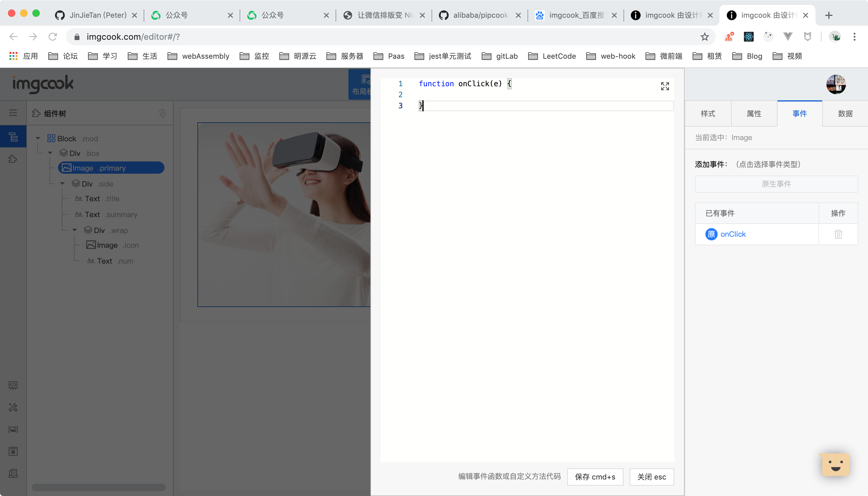Select the 事件 tab
The image size is (868, 496).
point(800,113)
